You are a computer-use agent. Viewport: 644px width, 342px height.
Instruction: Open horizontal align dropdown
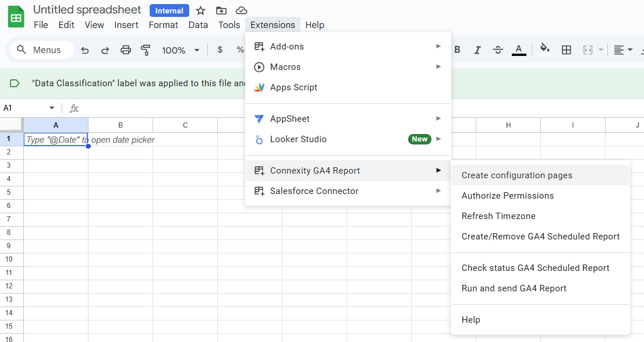[x=623, y=50]
